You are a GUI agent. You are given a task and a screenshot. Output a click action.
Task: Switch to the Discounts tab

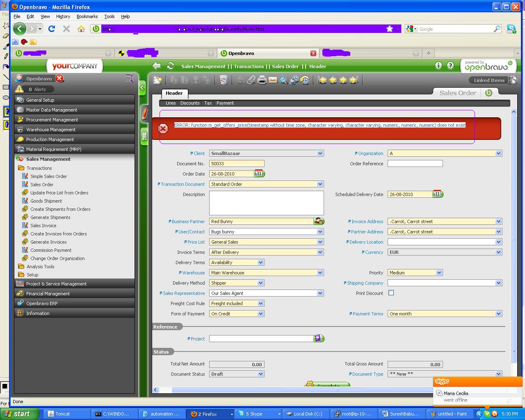pyautogui.click(x=190, y=103)
